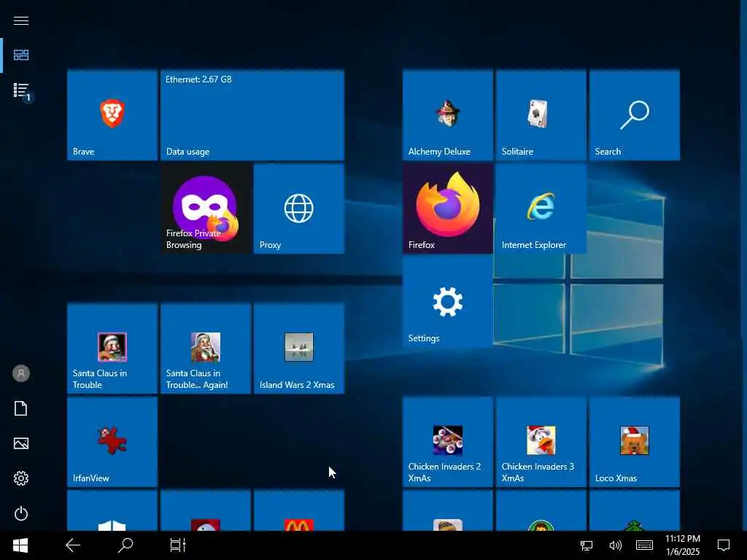Viewport: 747px width, 560px height.
Task: Launch the Firefox tile
Action: [x=447, y=209]
